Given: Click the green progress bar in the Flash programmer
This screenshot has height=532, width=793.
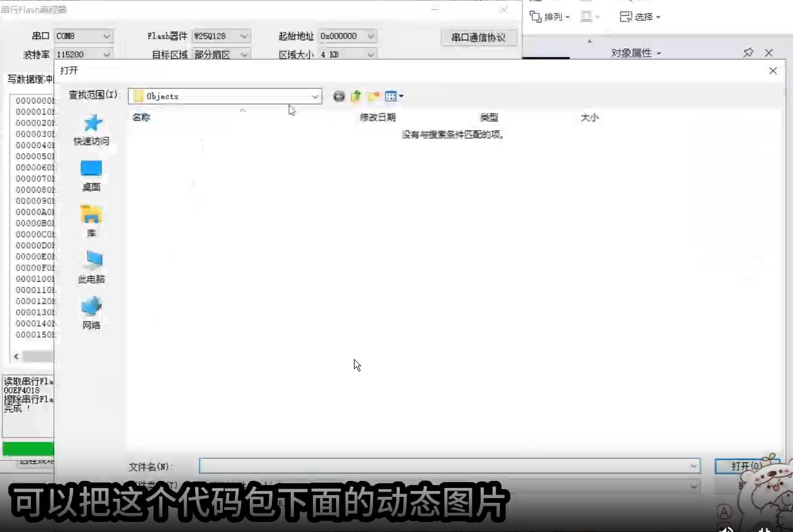Looking at the screenshot, I should pos(29,449).
